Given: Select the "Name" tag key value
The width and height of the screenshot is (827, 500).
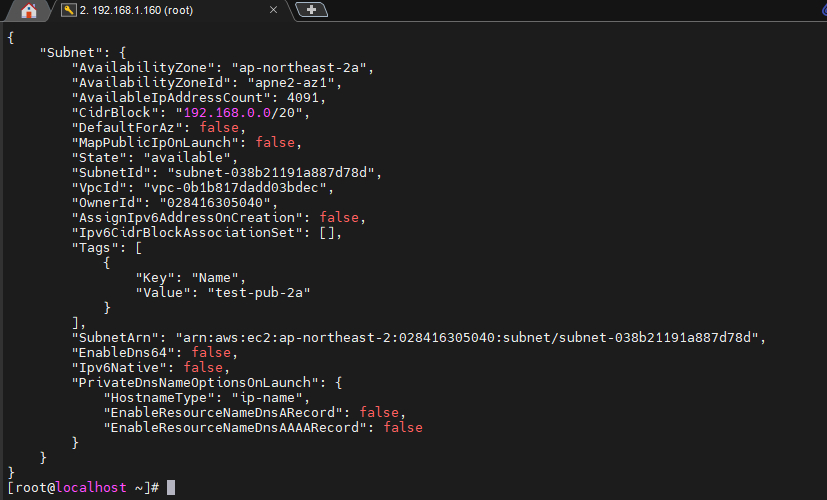Looking at the screenshot, I should [x=215, y=278].
